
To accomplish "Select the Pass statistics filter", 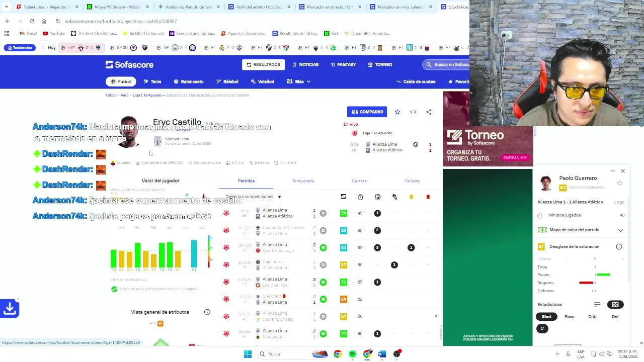I will pyautogui.click(x=569, y=317).
